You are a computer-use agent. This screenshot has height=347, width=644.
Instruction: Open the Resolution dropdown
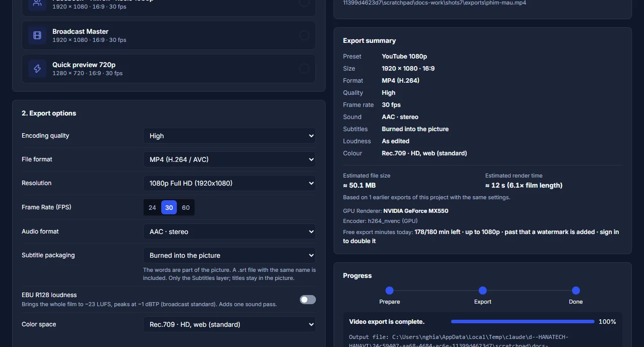click(229, 183)
